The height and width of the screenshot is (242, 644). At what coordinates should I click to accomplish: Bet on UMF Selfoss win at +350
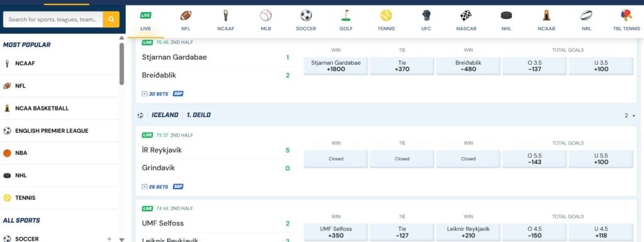(336, 232)
